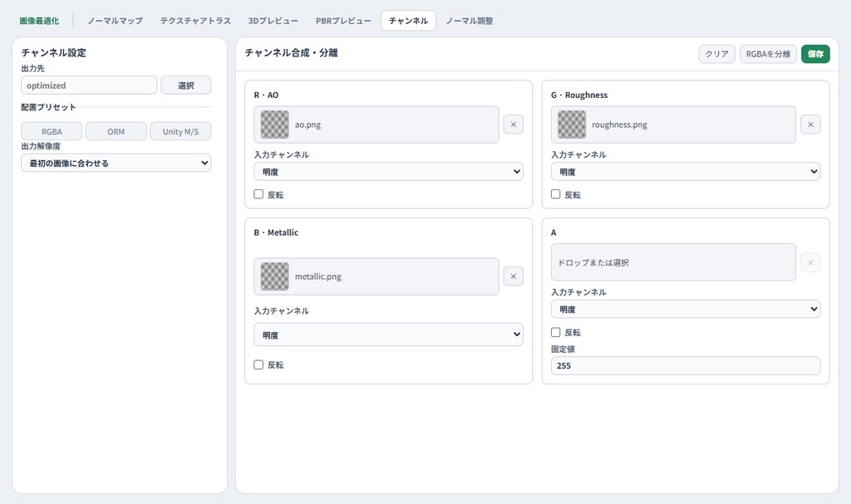851x504 pixels.
Task: Click the green 保存 button
Action: (815, 54)
